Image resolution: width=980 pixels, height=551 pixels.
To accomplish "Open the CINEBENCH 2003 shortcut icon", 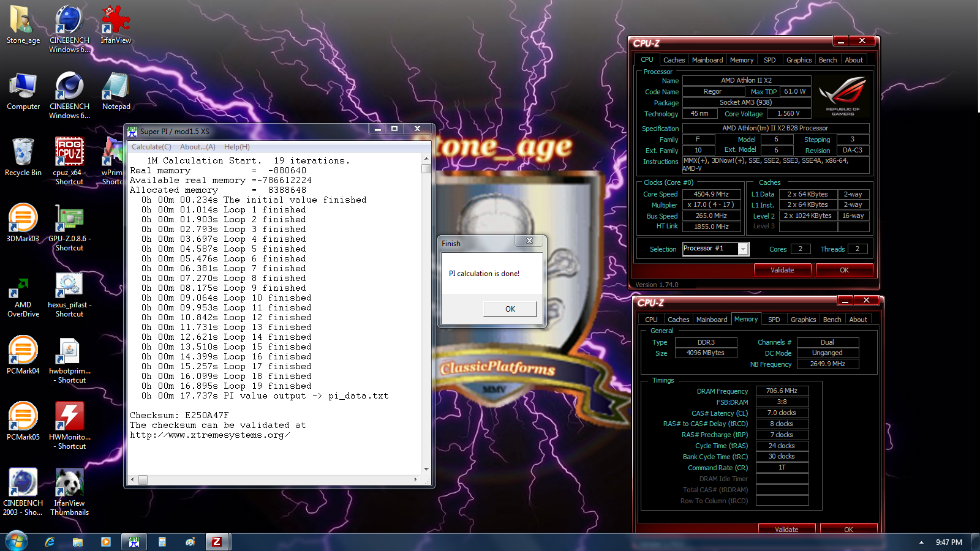I will (x=23, y=492).
